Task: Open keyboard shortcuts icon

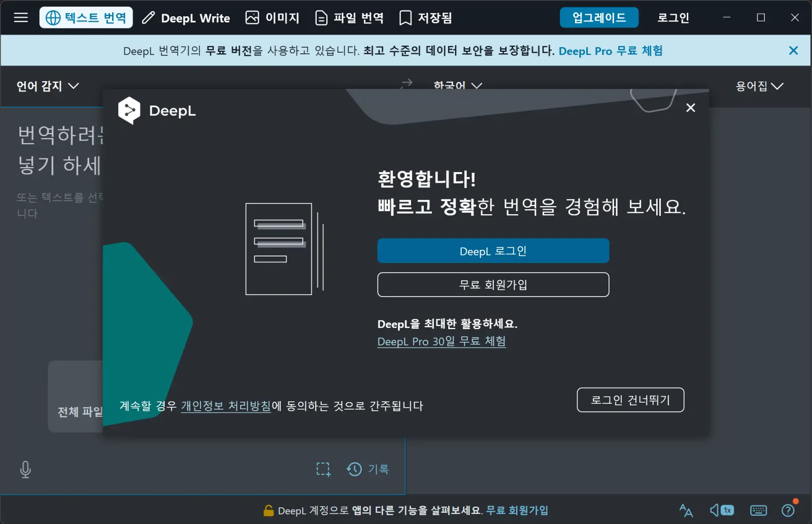Action: (759, 510)
